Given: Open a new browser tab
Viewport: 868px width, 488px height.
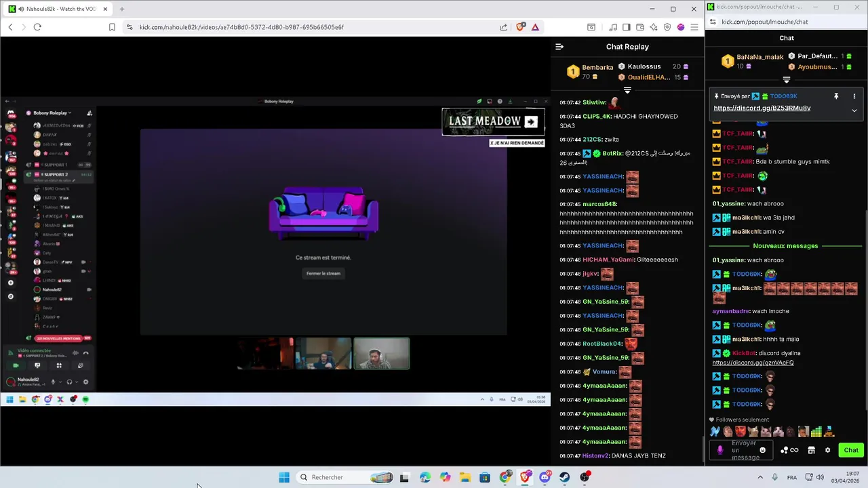Looking at the screenshot, I should click(x=122, y=9).
